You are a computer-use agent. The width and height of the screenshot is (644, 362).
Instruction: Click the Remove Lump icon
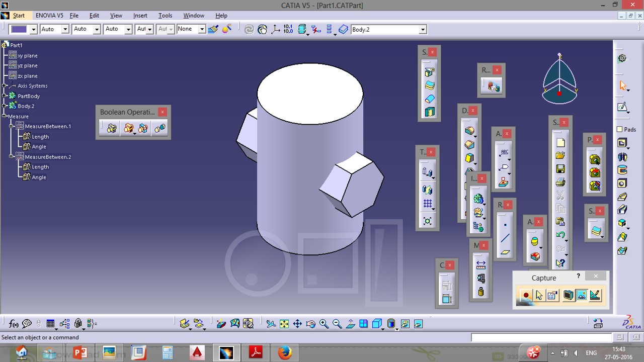tap(160, 129)
